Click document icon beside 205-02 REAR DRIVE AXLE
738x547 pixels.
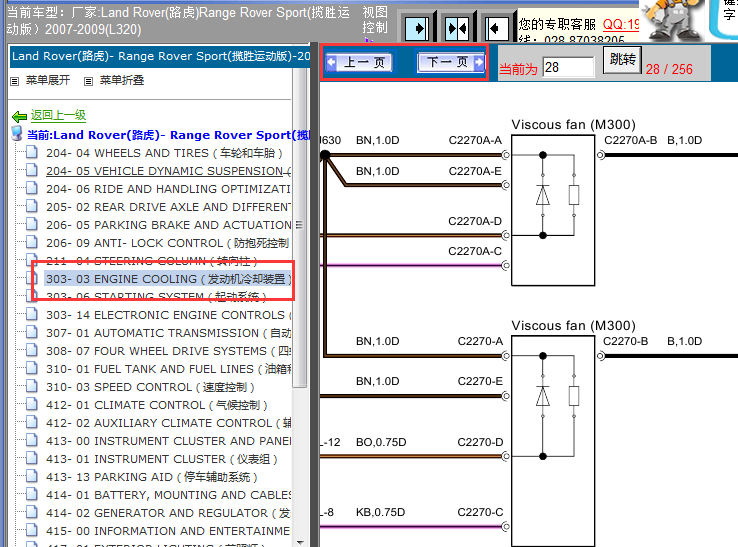tap(32, 206)
